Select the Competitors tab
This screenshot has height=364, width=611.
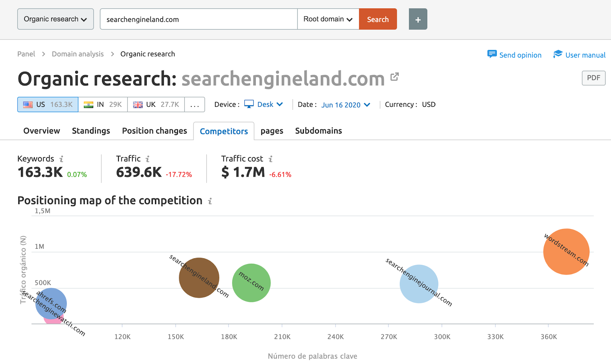224,131
